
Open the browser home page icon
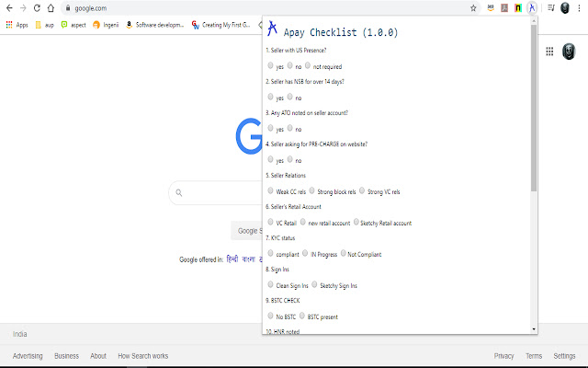click(51, 8)
